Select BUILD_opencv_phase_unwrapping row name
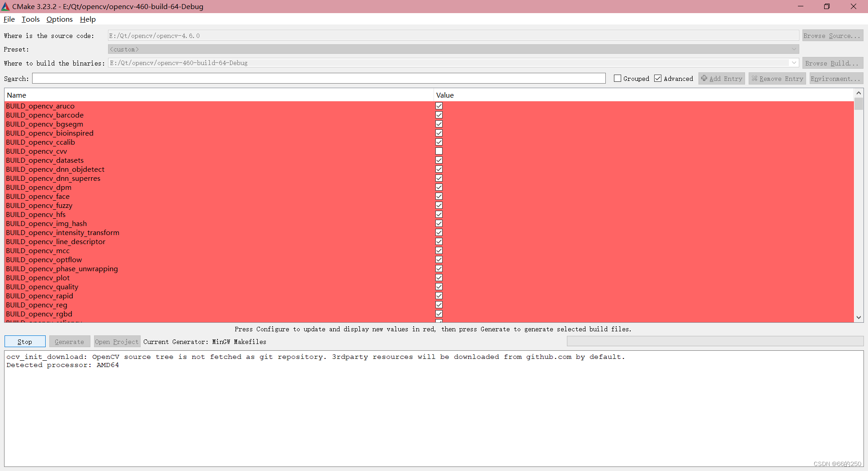 62,268
